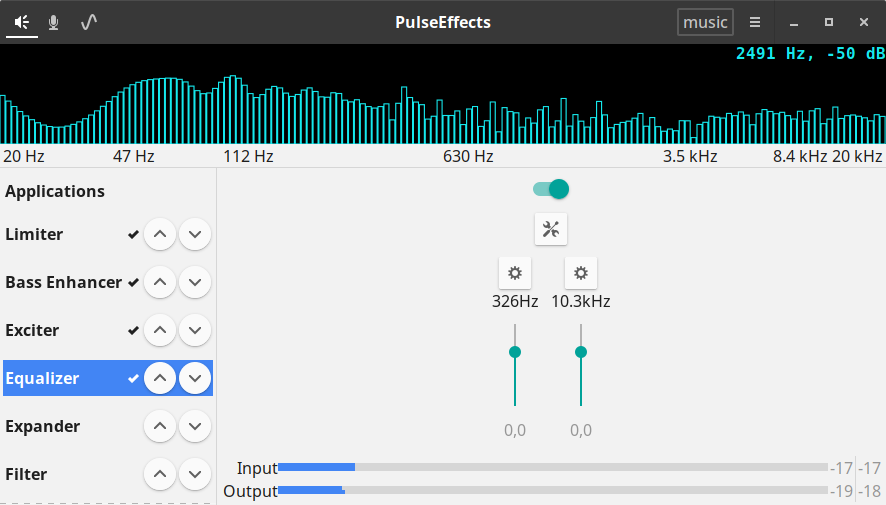The width and height of the screenshot is (886, 505).
Task: Click the Output level meter bar
Action: pos(553,490)
